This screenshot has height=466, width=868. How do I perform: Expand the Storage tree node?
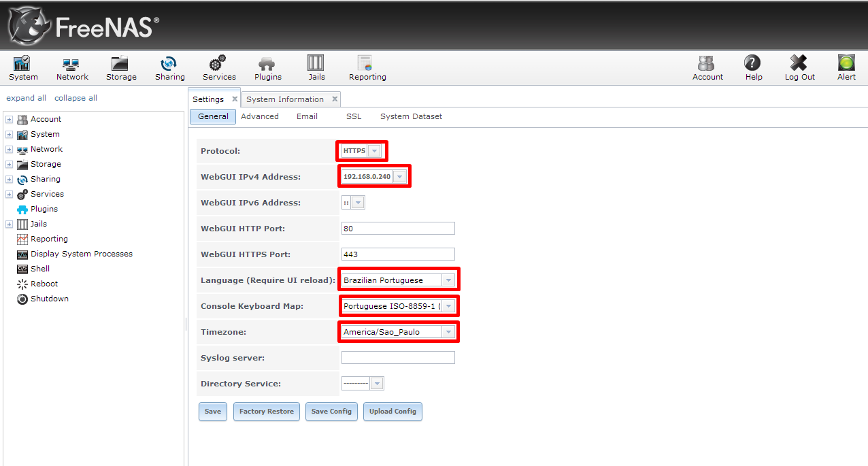pyautogui.click(x=10, y=165)
